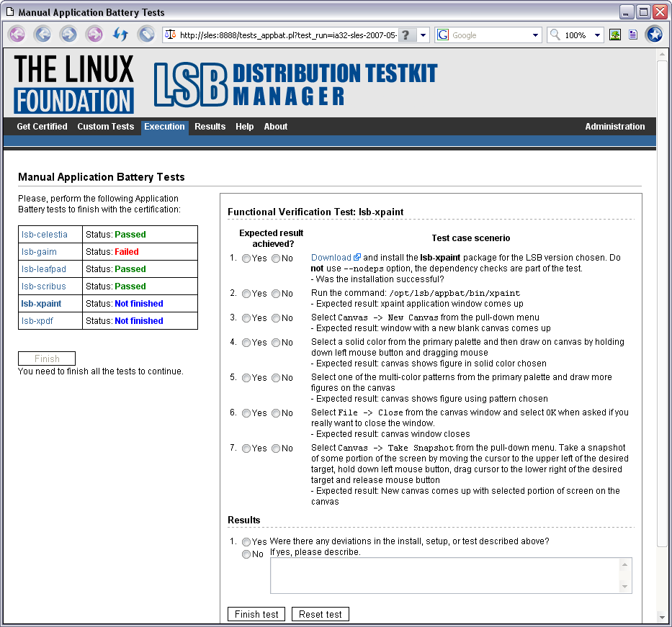This screenshot has width=672, height=627.
Task: Select No for test step 2
Action: click(276, 294)
